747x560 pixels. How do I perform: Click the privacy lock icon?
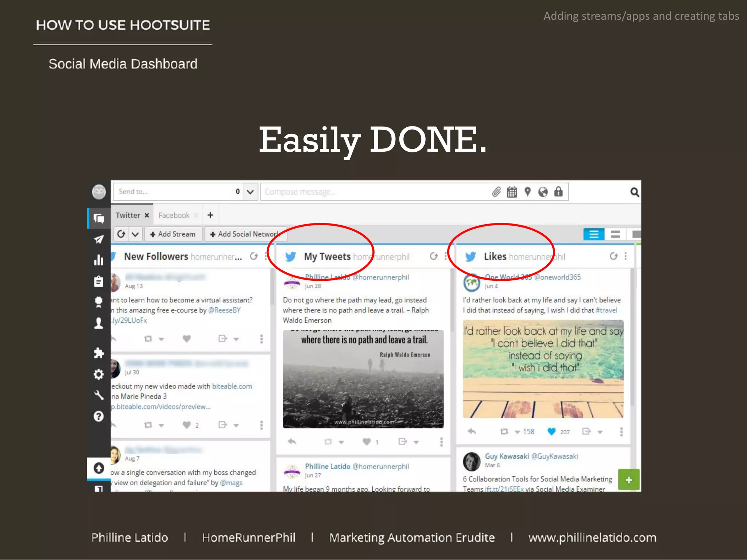(558, 192)
